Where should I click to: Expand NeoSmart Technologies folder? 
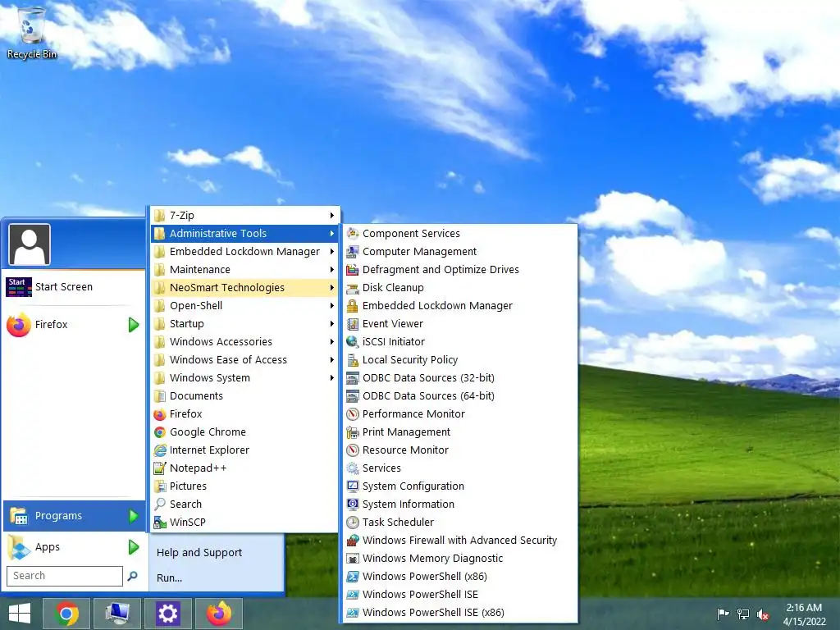(x=244, y=288)
